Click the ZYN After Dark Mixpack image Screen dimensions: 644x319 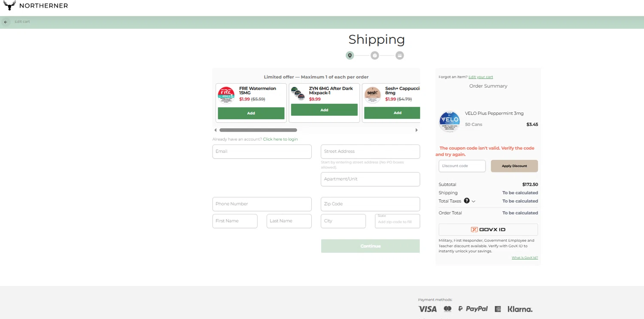[298, 93]
